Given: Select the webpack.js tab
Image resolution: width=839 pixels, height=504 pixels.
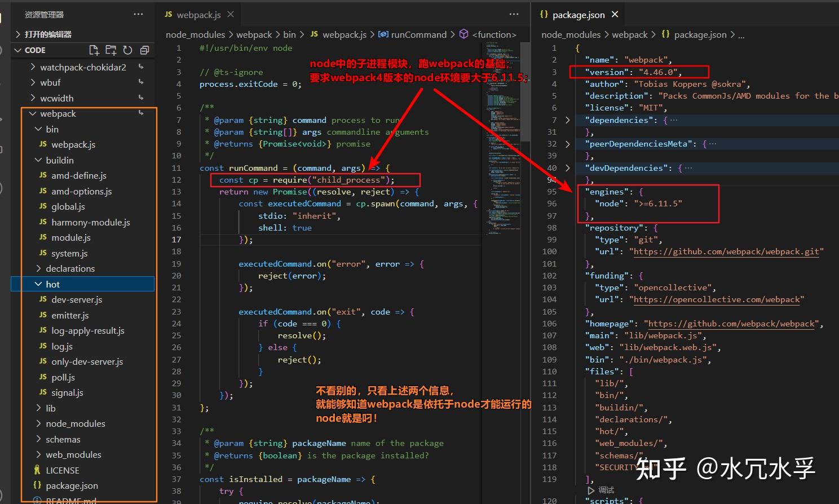Looking at the screenshot, I should click(198, 14).
